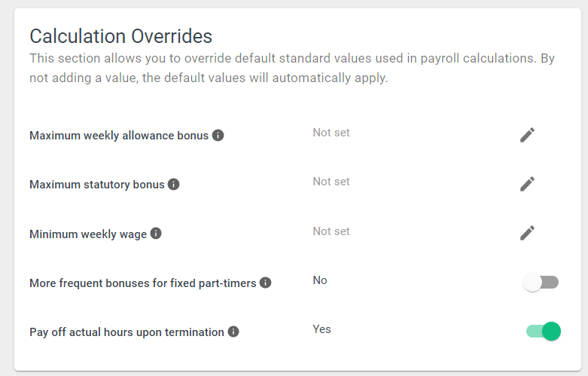588x376 pixels.
Task: Click the Minimum weekly wage label
Action: [x=88, y=234]
